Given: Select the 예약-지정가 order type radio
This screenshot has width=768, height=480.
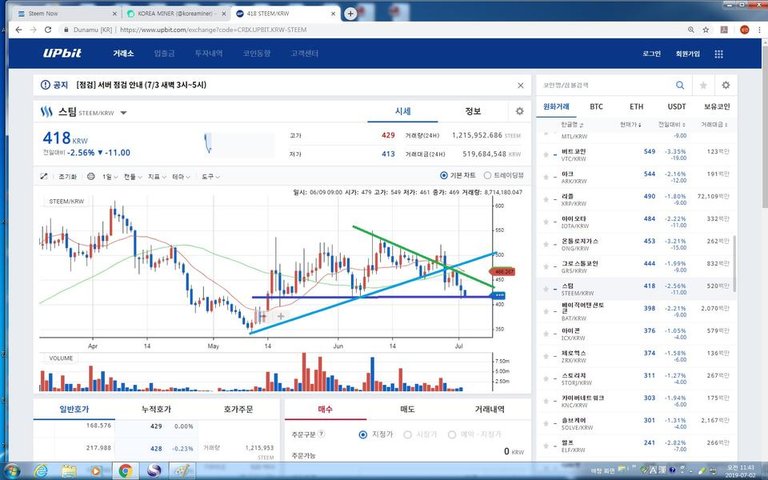Looking at the screenshot, I should pyautogui.click(x=452, y=434).
